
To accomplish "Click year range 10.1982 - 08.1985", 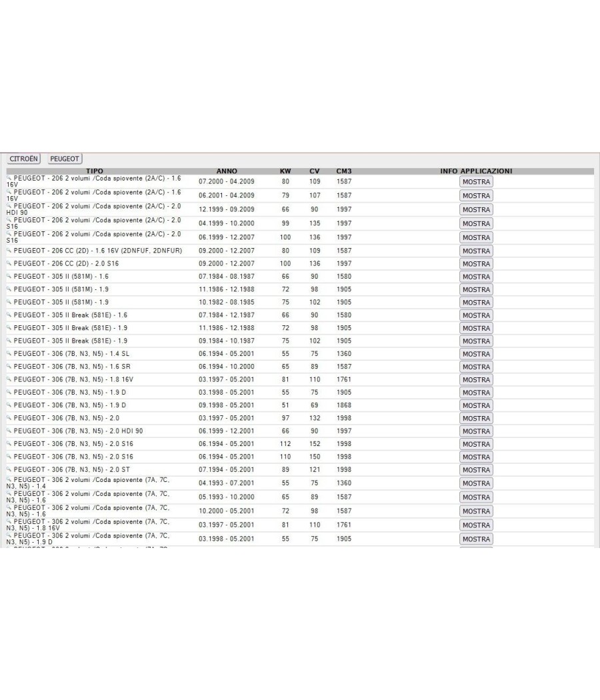I will pyautogui.click(x=227, y=302).
